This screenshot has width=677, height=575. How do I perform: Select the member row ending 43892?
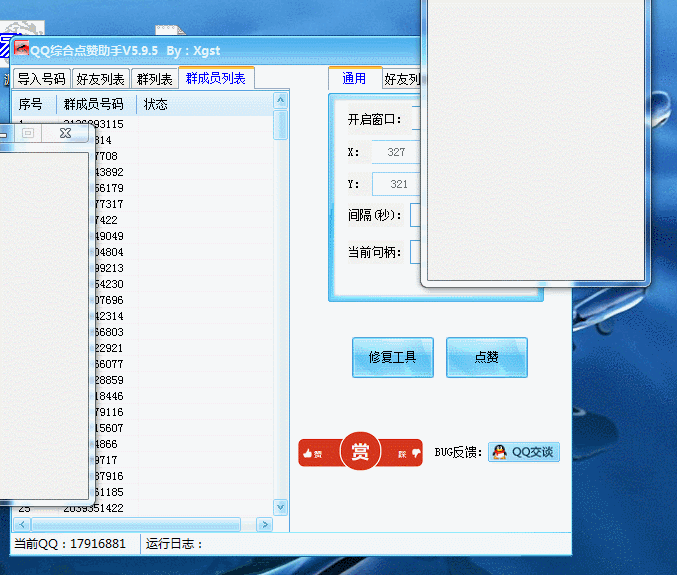(183, 172)
